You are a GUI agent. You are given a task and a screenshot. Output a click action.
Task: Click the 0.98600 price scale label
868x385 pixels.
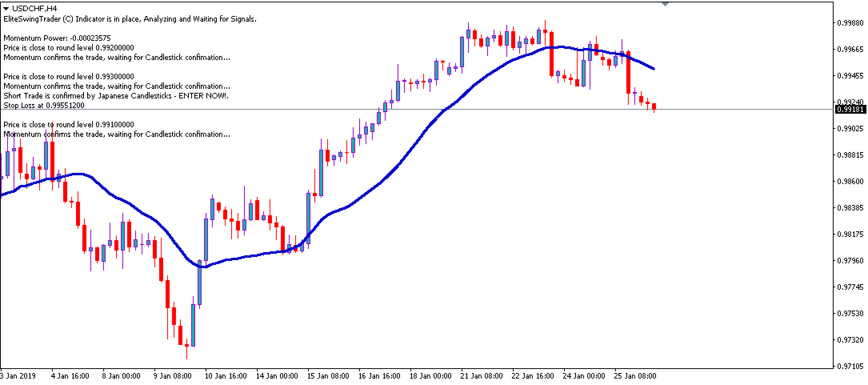(850, 182)
